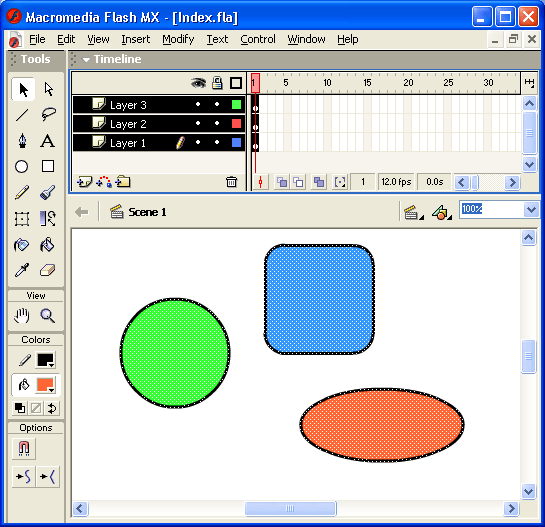Activate the Zoom magnifier tool
Screen dimensions: 545x527
point(48,316)
